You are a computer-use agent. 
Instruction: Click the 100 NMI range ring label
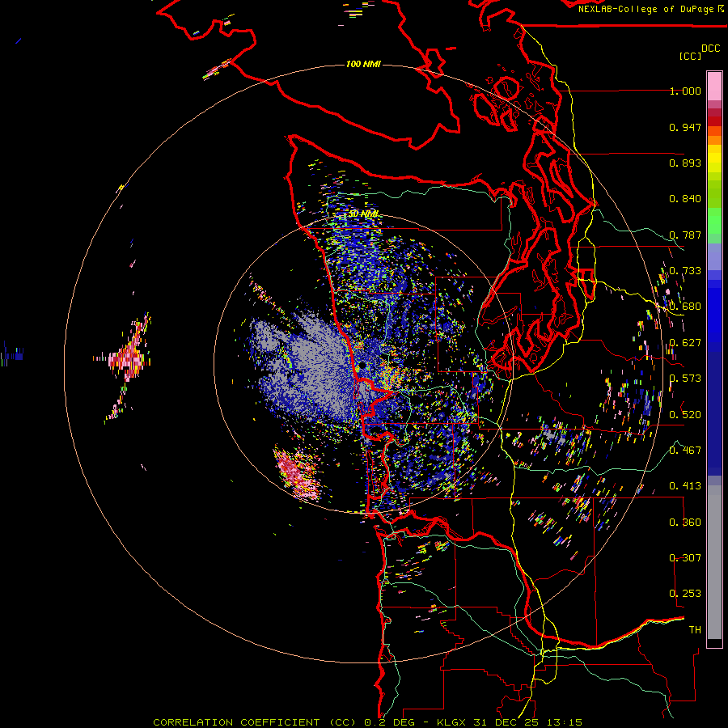(363, 64)
